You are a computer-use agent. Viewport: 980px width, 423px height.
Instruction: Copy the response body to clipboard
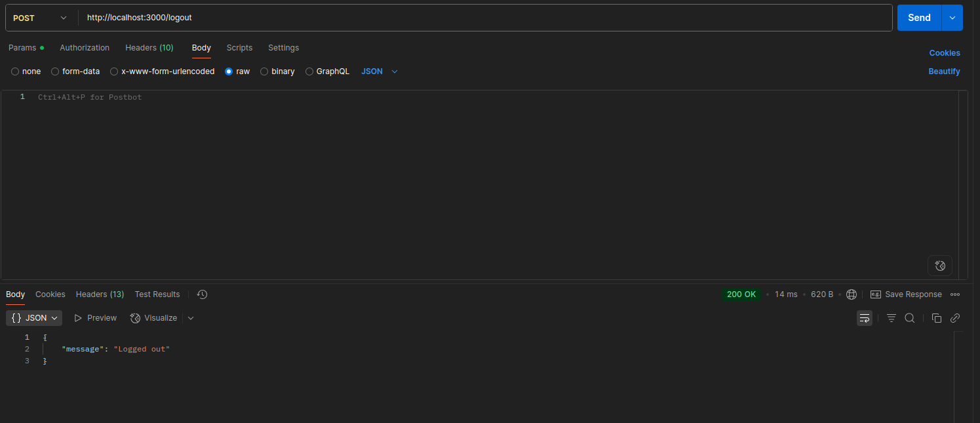pos(937,318)
